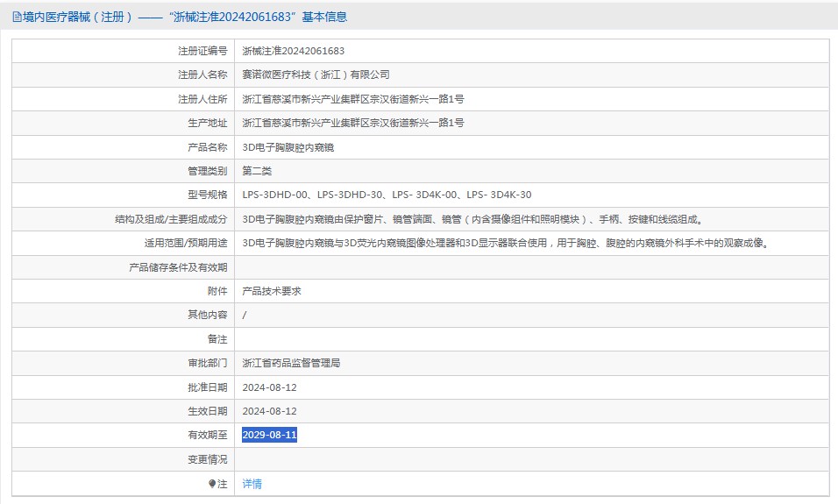Click the product name 3D电子胸腹腔内窥镜
Image resolution: width=838 pixels, height=504 pixels.
point(288,147)
